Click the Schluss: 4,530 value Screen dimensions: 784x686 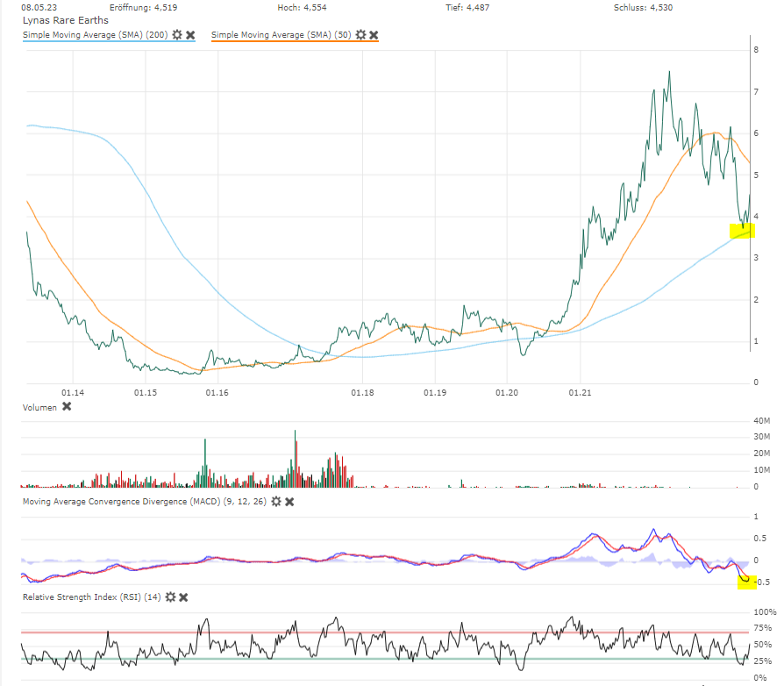[x=643, y=8]
